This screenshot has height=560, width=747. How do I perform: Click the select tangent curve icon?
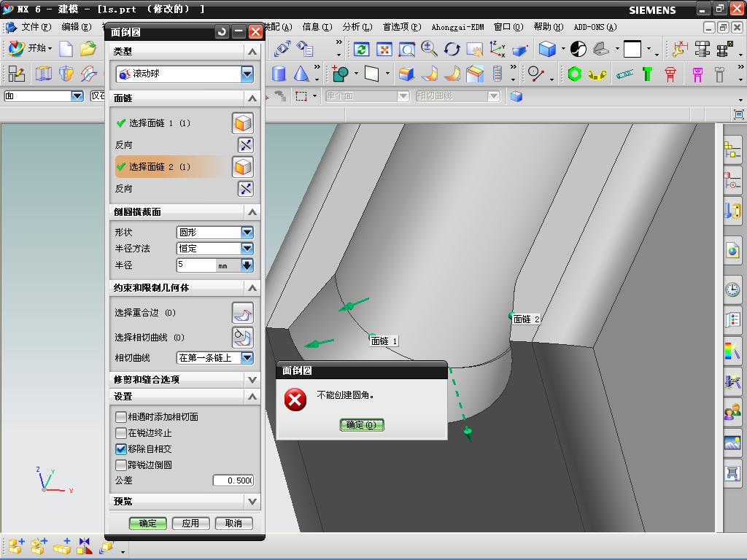click(x=242, y=338)
